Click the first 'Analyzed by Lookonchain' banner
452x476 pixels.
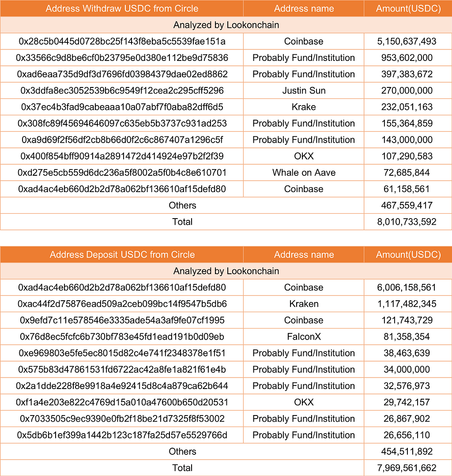(x=226, y=25)
